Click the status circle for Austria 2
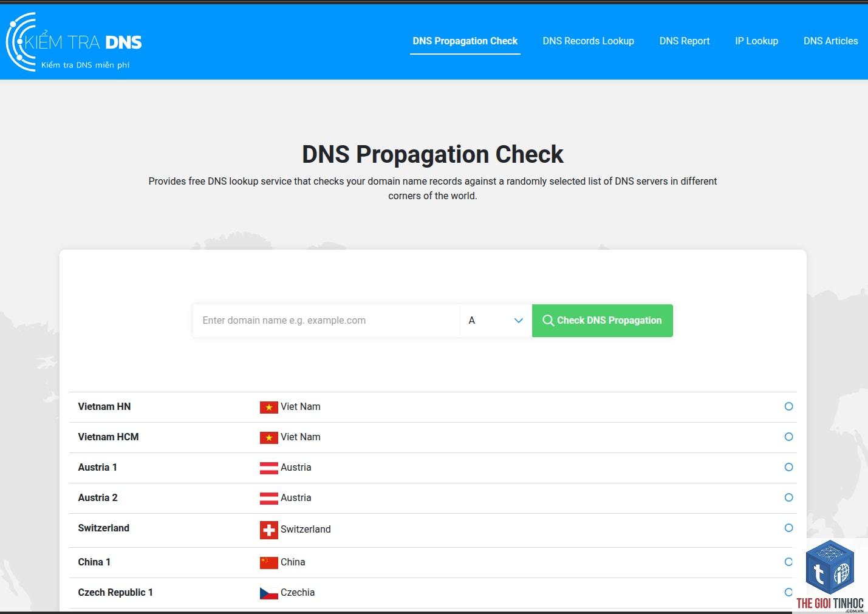This screenshot has height=614, width=868. [788, 497]
